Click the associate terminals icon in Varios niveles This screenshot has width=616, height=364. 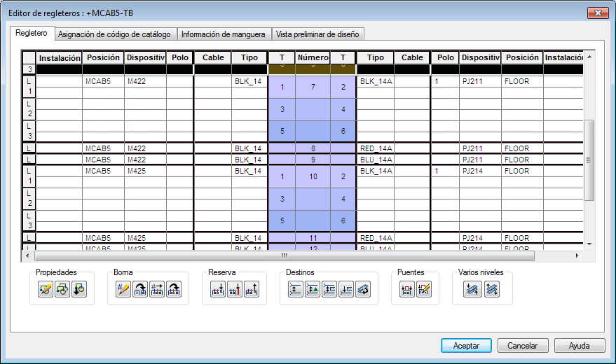(472, 290)
